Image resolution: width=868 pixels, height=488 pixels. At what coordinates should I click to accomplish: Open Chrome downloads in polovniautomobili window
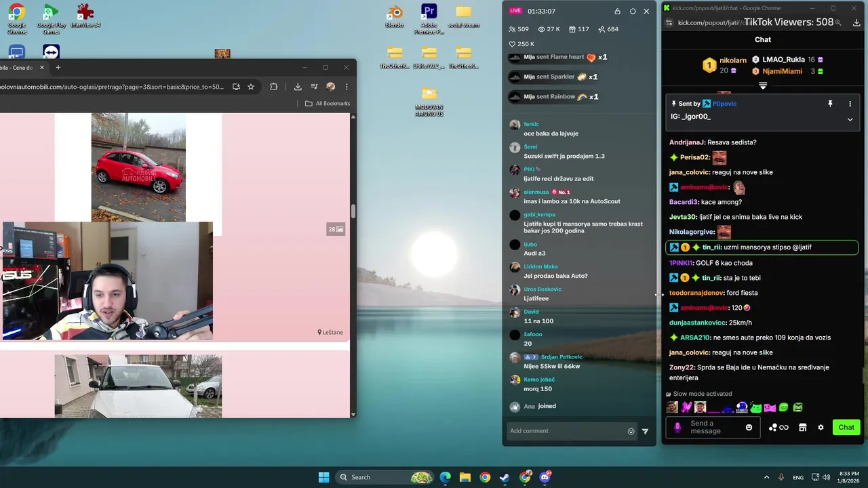coord(298,87)
